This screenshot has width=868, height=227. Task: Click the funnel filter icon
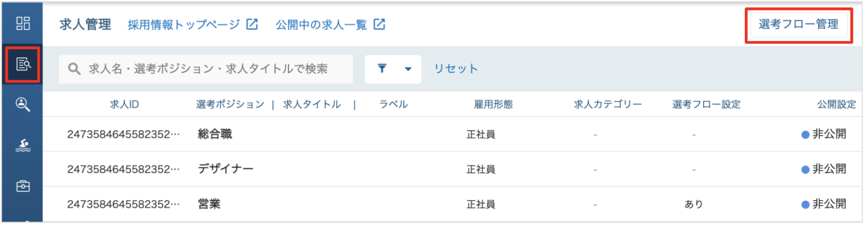(x=382, y=69)
